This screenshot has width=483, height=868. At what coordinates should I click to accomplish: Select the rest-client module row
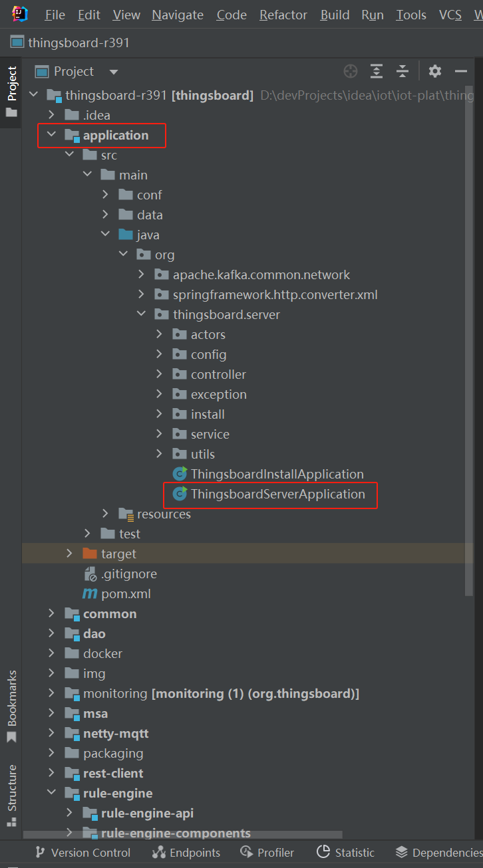(x=113, y=773)
